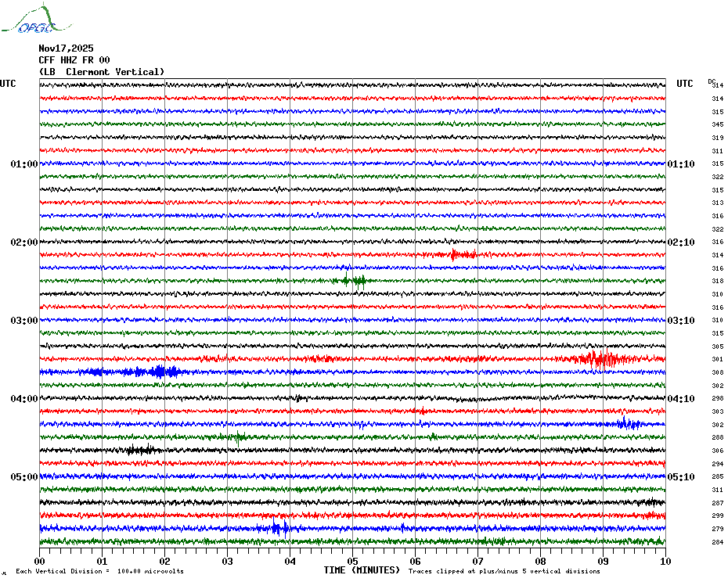Click the DC value 299

tap(718, 516)
